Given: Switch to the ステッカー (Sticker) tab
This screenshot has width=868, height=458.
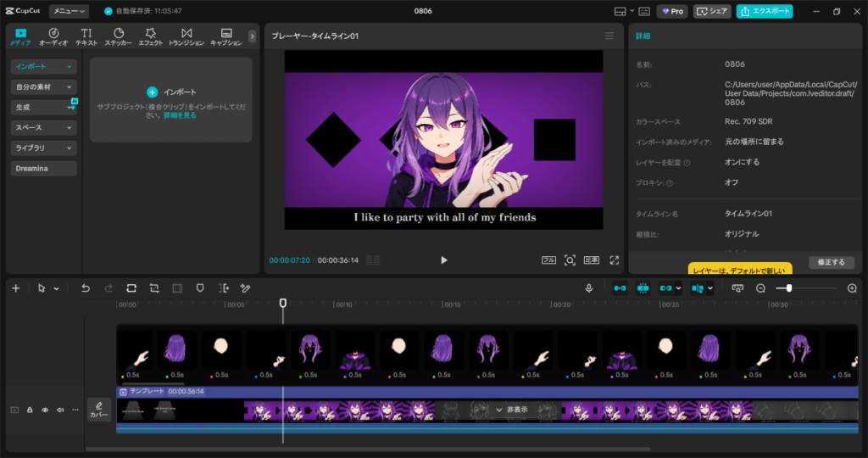Looking at the screenshot, I should 119,36.
